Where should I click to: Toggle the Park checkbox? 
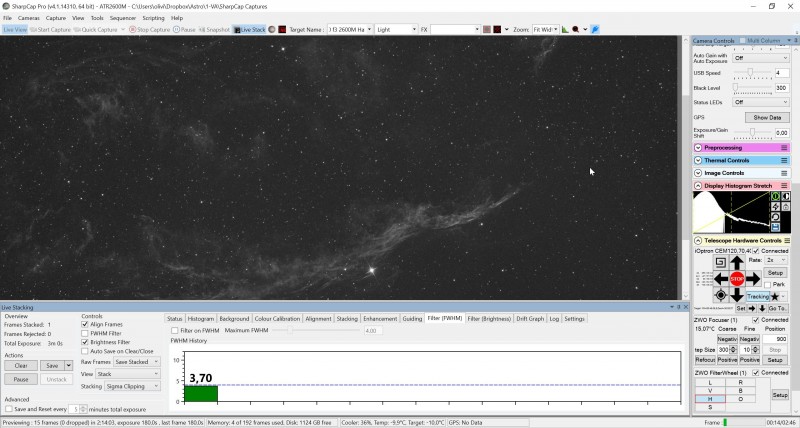pos(767,285)
